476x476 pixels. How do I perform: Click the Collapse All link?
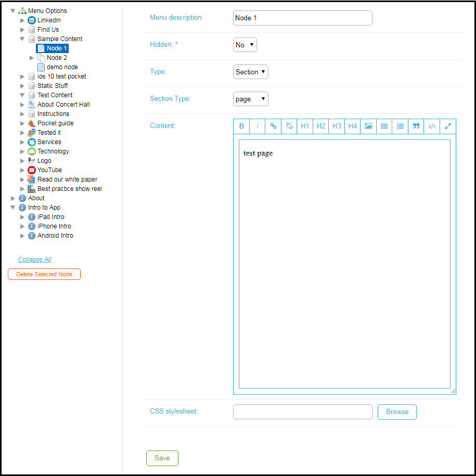point(35,260)
